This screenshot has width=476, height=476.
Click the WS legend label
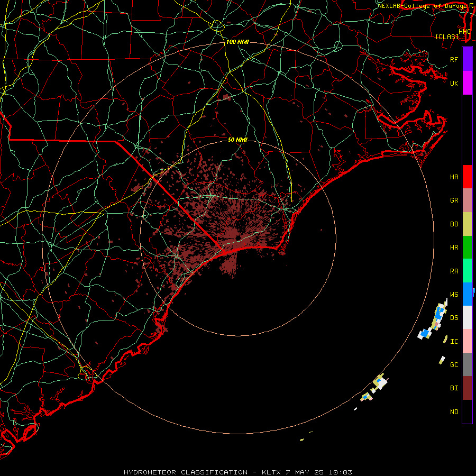[454, 294]
